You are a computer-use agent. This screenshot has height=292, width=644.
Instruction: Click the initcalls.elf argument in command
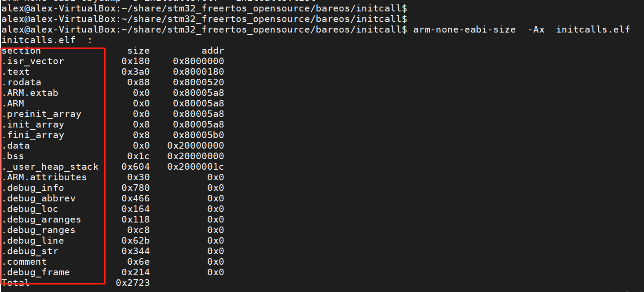tap(593, 29)
